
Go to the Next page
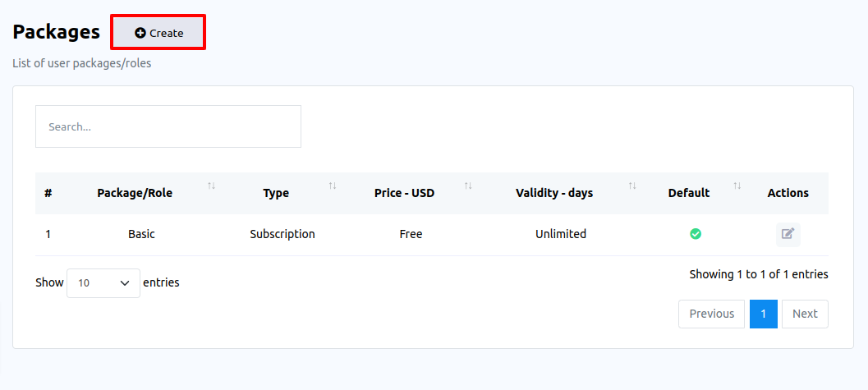pyautogui.click(x=805, y=314)
